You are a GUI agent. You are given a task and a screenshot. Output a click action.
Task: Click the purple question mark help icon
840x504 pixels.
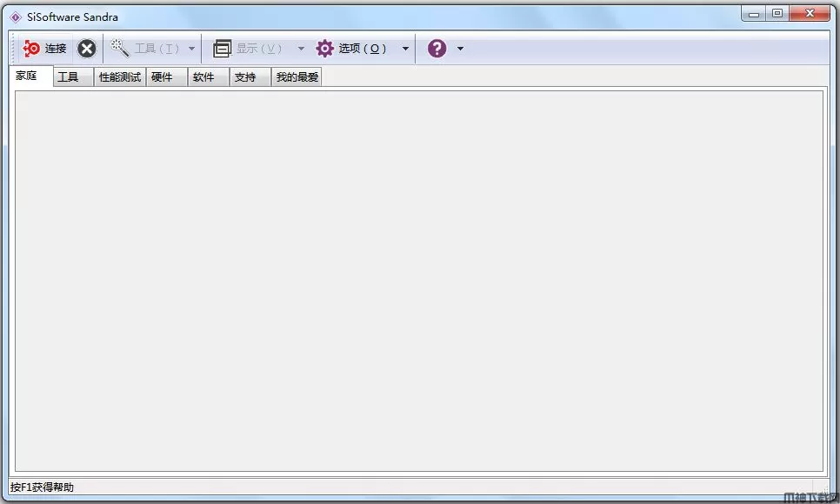437,49
